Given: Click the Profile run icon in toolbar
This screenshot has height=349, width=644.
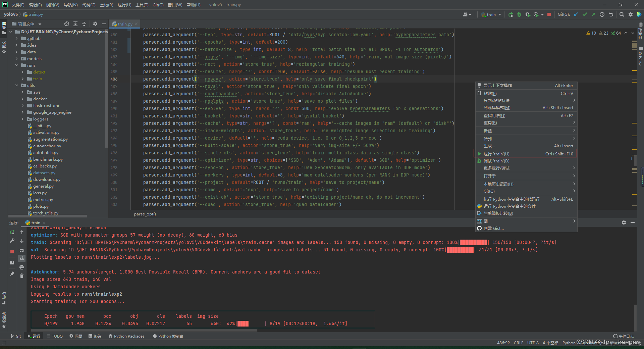Looking at the screenshot, I should 536,14.
